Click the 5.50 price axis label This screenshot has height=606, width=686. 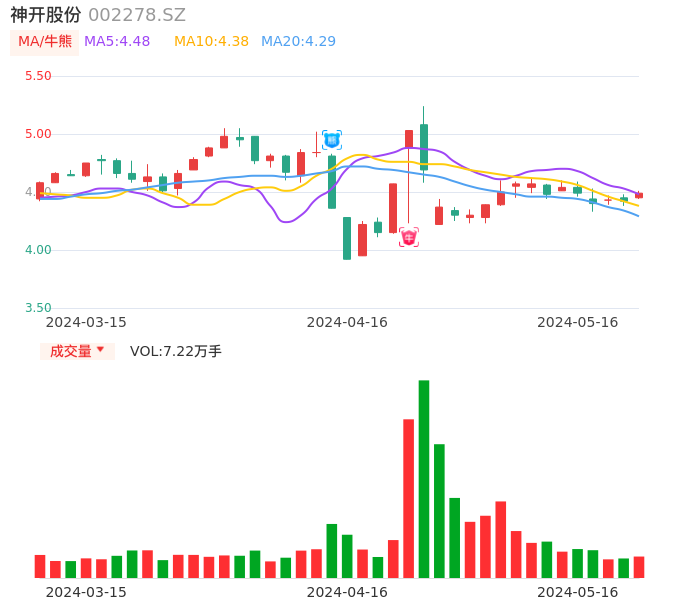[37, 76]
